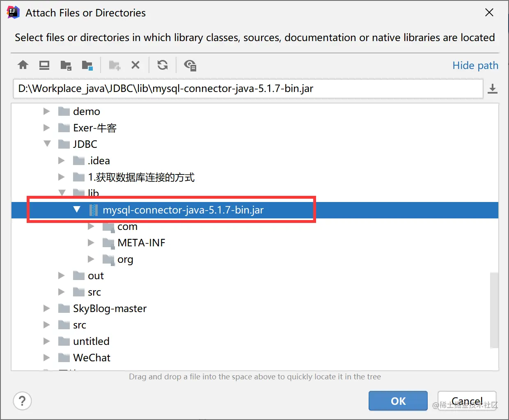Create a New Folder toolbar icon
This screenshot has height=420, width=509.
(115, 65)
